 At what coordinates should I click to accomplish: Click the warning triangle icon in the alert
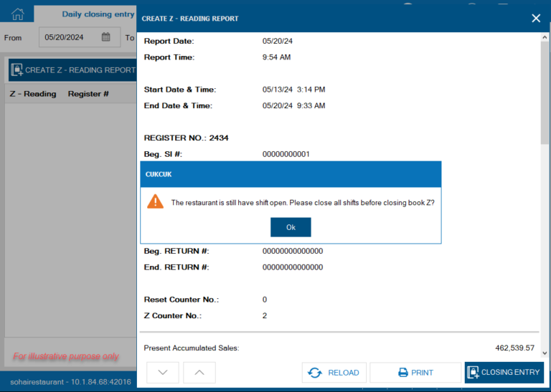pyautogui.click(x=155, y=201)
